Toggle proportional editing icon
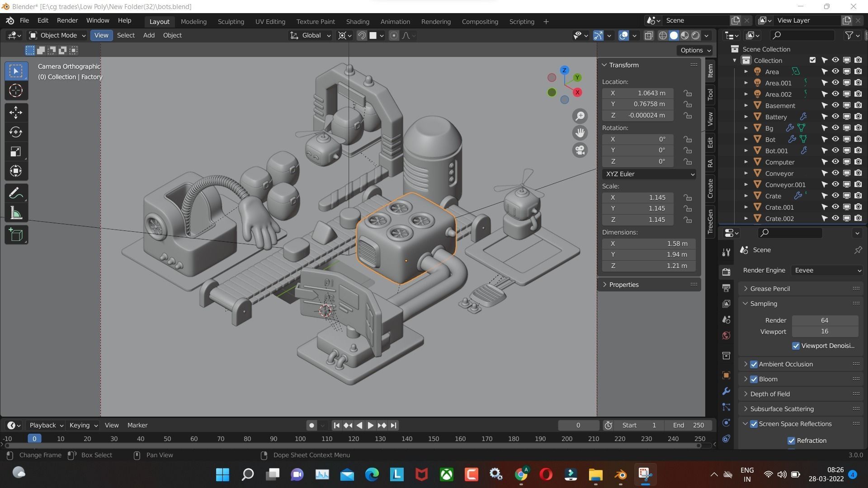Viewport: 868px width, 488px height. pos(394,36)
